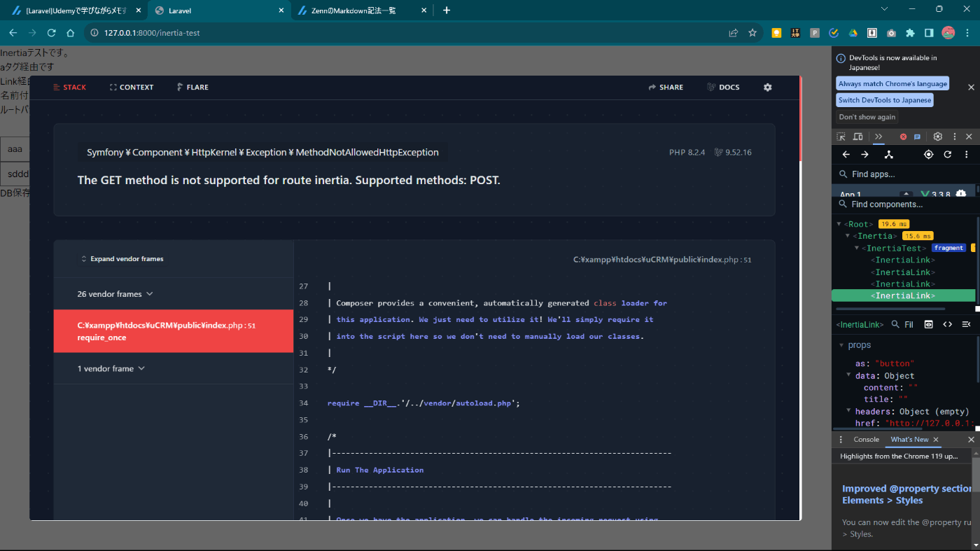980x551 pixels.
Task: Open the Google Drive extension
Action: [x=853, y=33]
